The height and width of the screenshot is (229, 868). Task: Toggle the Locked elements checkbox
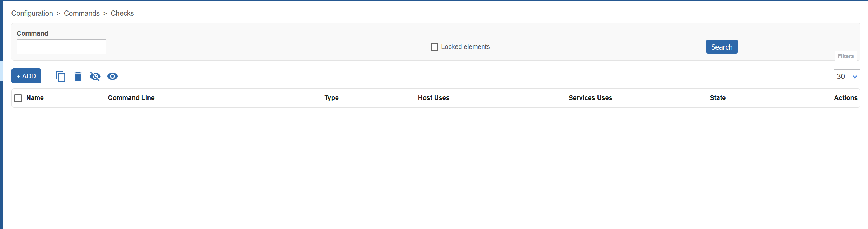(435, 47)
